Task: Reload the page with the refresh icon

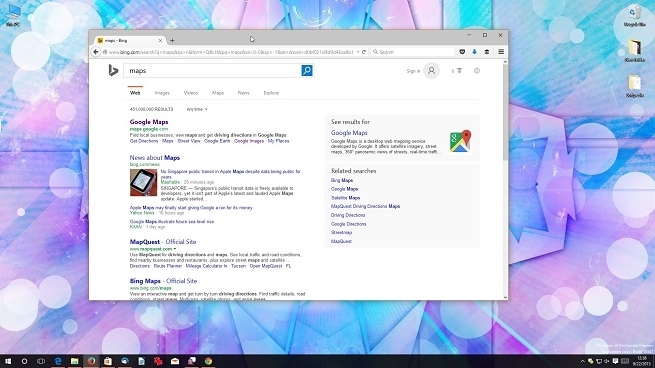Action: pyautogui.click(x=364, y=52)
